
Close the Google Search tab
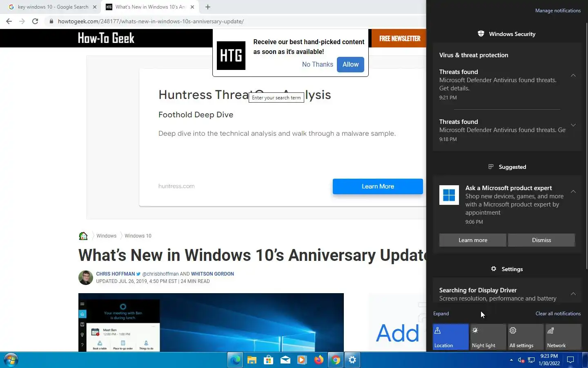95,7
